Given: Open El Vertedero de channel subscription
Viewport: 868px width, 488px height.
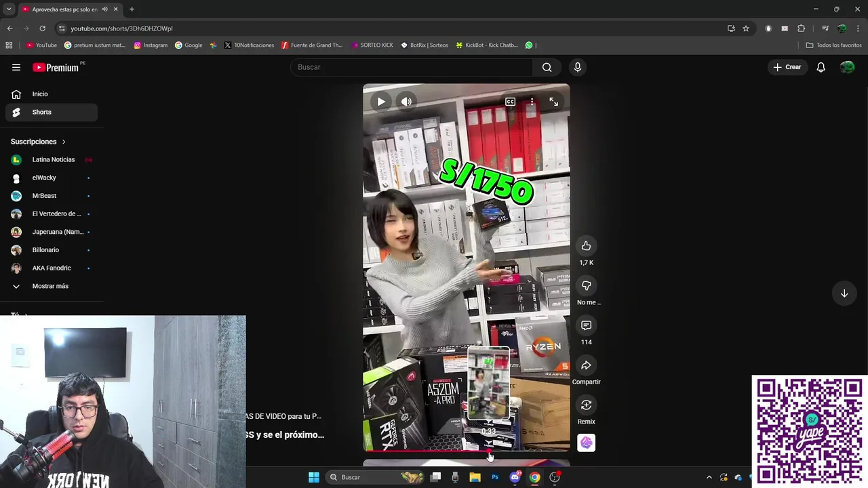Looking at the screenshot, I should tap(52, 213).
